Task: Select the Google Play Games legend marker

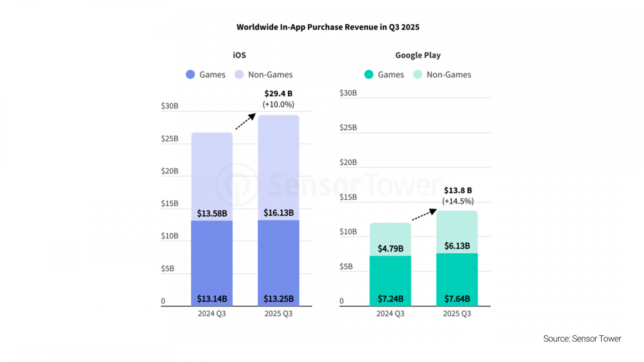Action: coord(369,74)
